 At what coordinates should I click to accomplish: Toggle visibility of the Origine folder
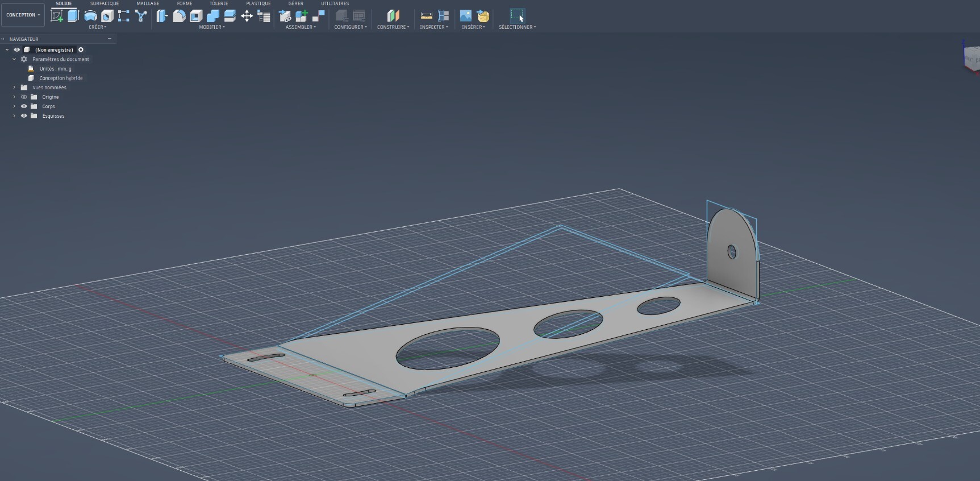pos(24,97)
